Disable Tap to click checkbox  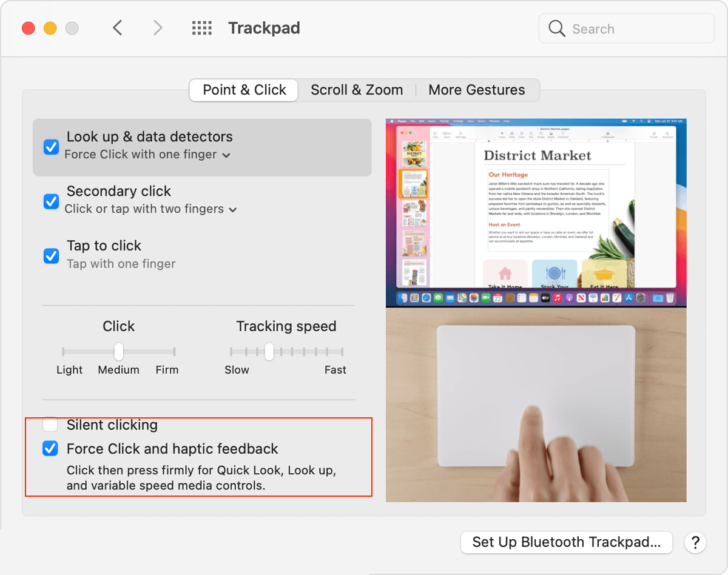pyautogui.click(x=51, y=256)
